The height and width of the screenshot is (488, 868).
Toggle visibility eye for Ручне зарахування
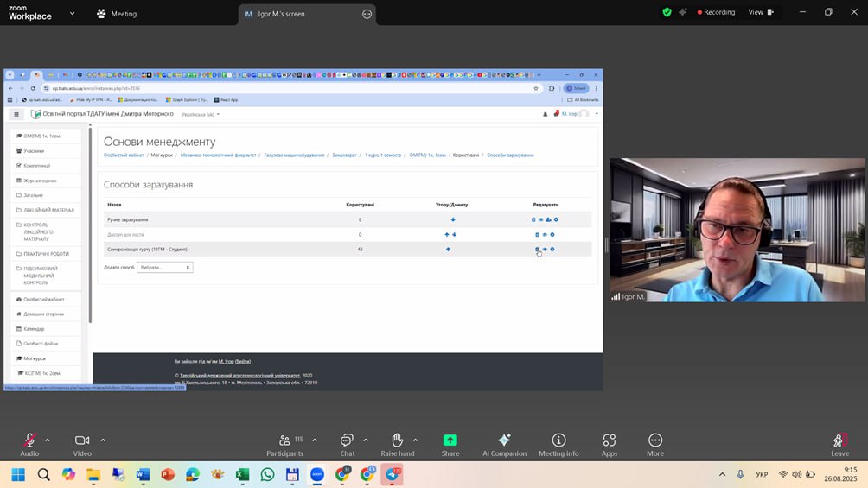point(541,220)
